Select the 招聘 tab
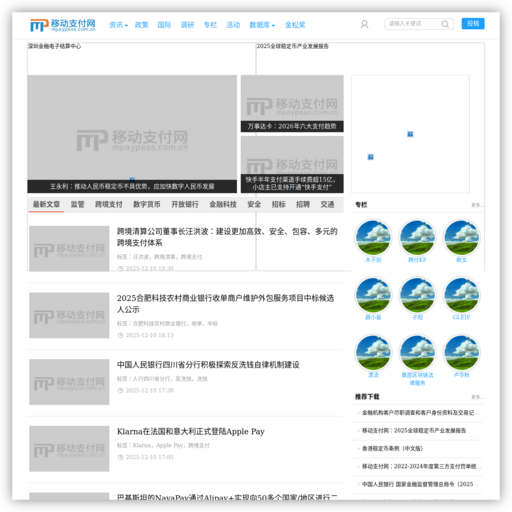The width and height of the screenshot is (512, 512). (303, 204)
